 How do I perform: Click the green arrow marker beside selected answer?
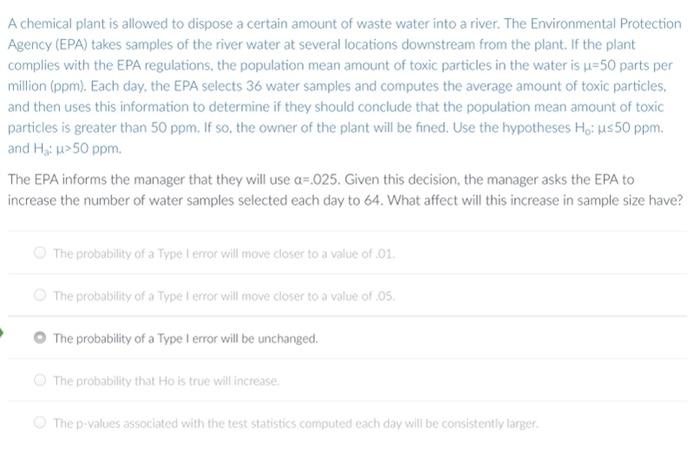[x=1, y=333]
